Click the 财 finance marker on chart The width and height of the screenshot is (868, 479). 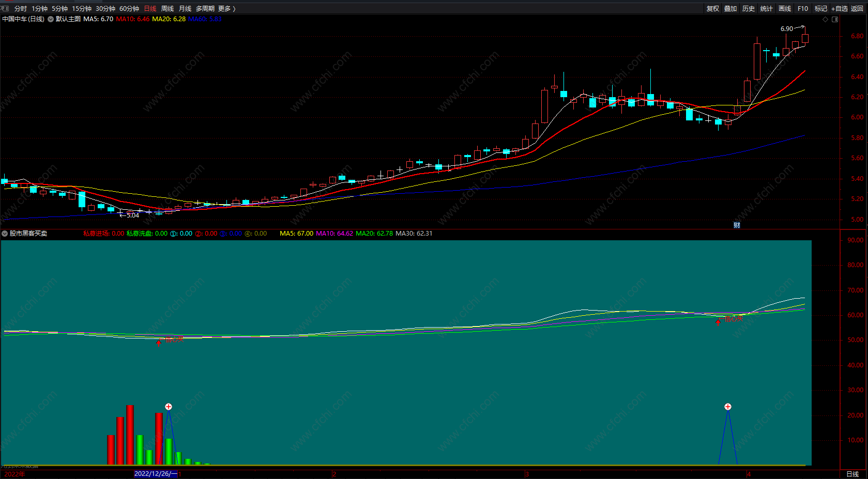pos(737,225)
